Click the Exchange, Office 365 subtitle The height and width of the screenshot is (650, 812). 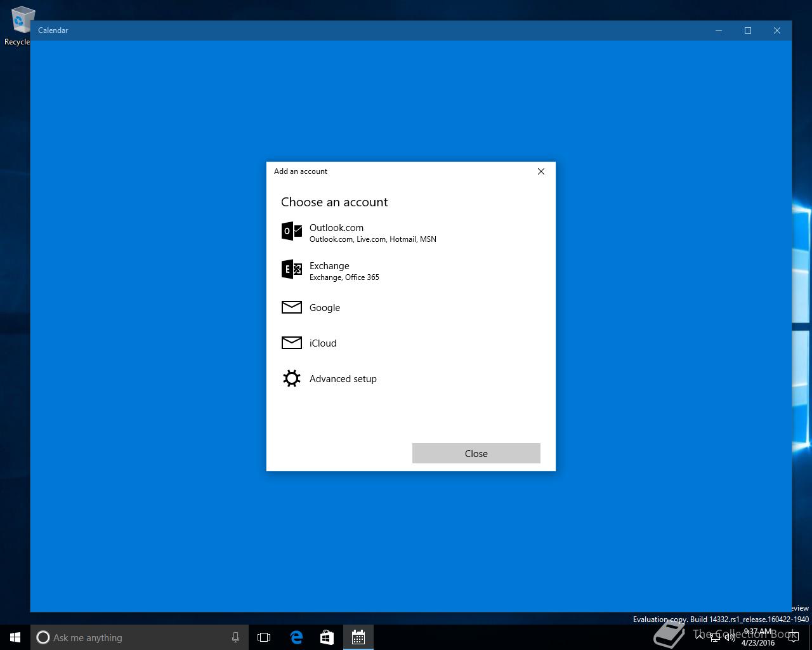point(344,277)
